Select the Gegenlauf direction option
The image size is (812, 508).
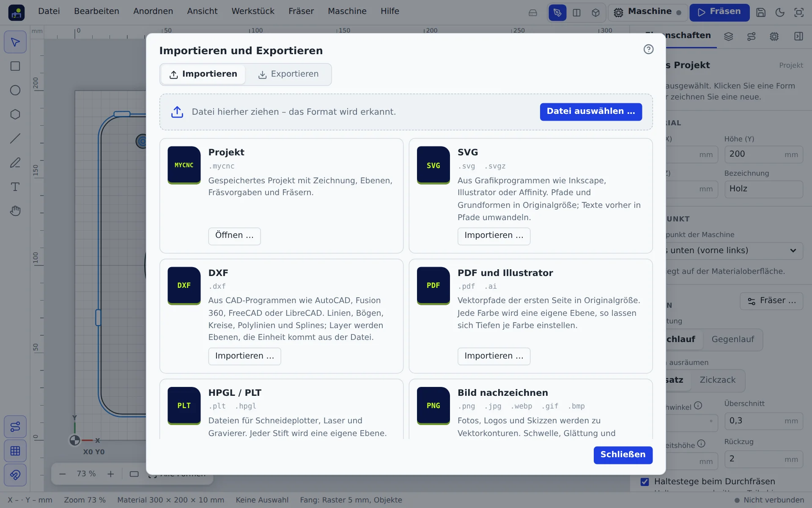732,340
